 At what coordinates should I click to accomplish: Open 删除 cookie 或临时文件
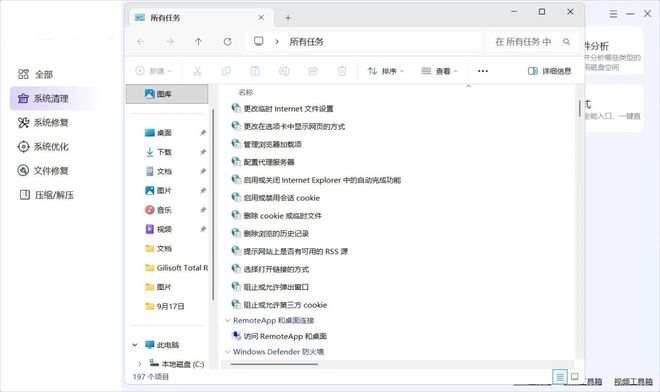coord(277,216)
